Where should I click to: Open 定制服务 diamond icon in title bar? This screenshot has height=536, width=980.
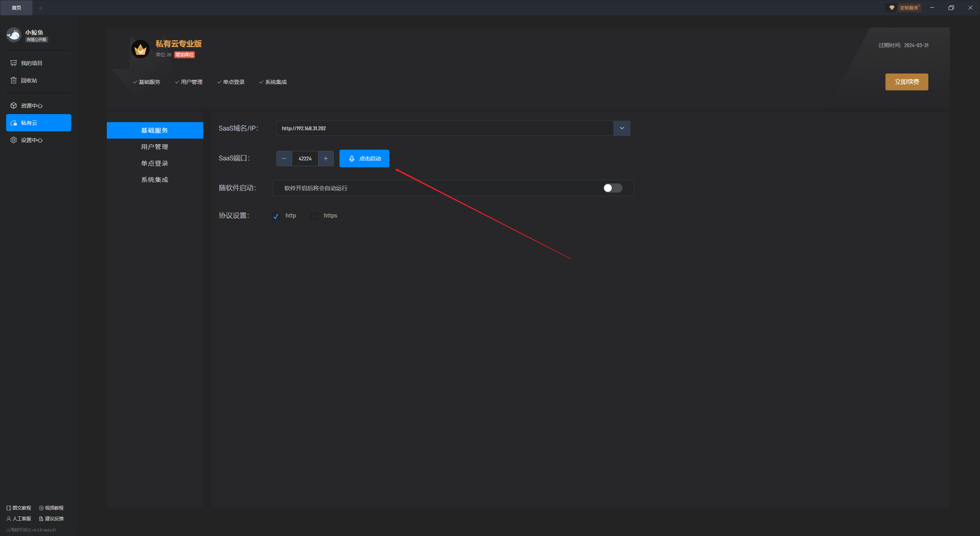[x=892, y=8]
